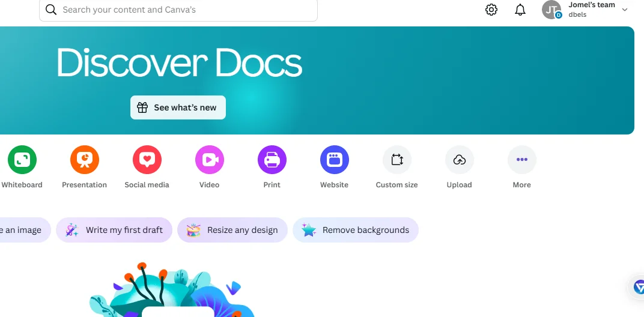This screenshot has height=317, width=644.
Task: Click the Custom size label
Action: 396,185
